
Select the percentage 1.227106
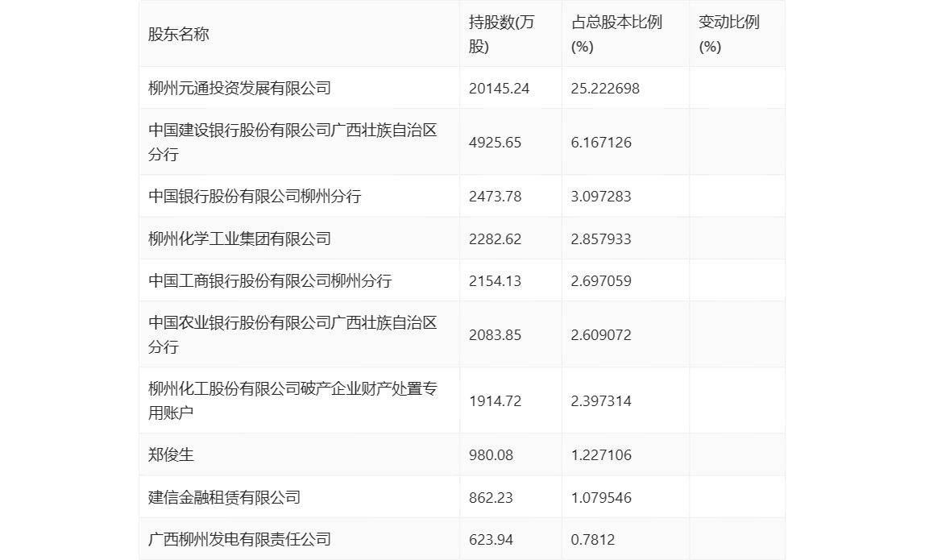click(601, 455)
